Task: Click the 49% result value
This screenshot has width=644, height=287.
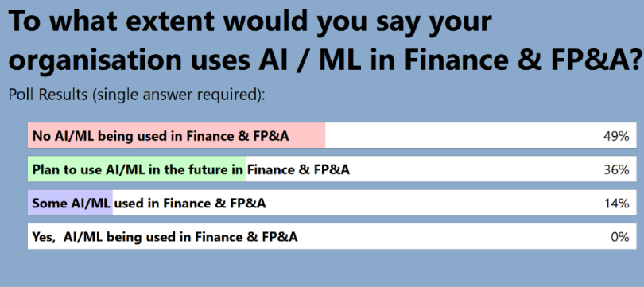Action: 616,136
